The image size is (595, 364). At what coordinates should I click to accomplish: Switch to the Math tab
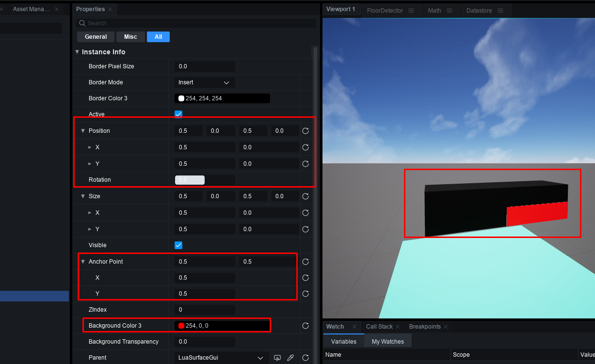tap(434, 11)
